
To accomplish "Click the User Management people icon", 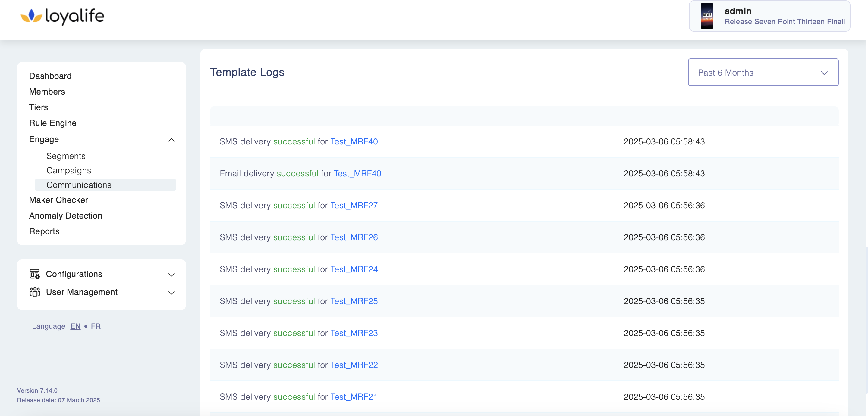I will tap(35, 292).
